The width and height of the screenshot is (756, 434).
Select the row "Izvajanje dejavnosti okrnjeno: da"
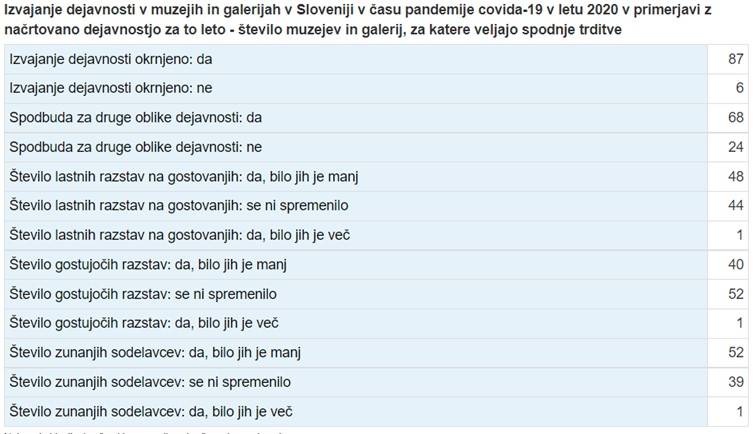111,59
